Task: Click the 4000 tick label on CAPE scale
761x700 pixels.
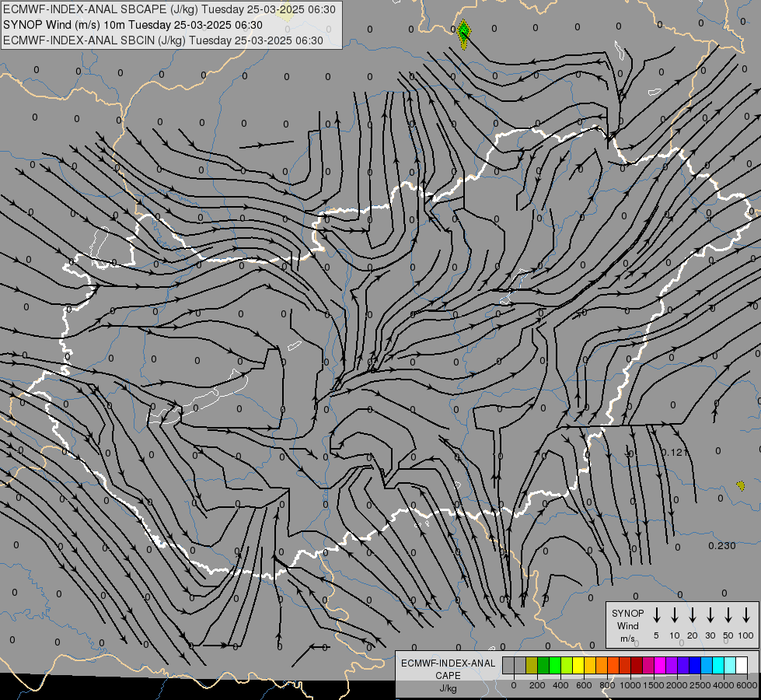Action: pyautogui.click(x=724, y=685)
